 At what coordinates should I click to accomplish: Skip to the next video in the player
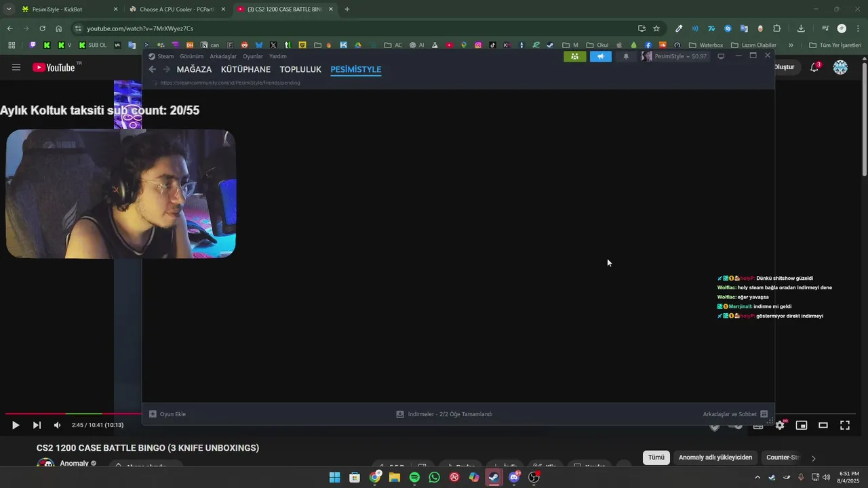coord(37,425)
